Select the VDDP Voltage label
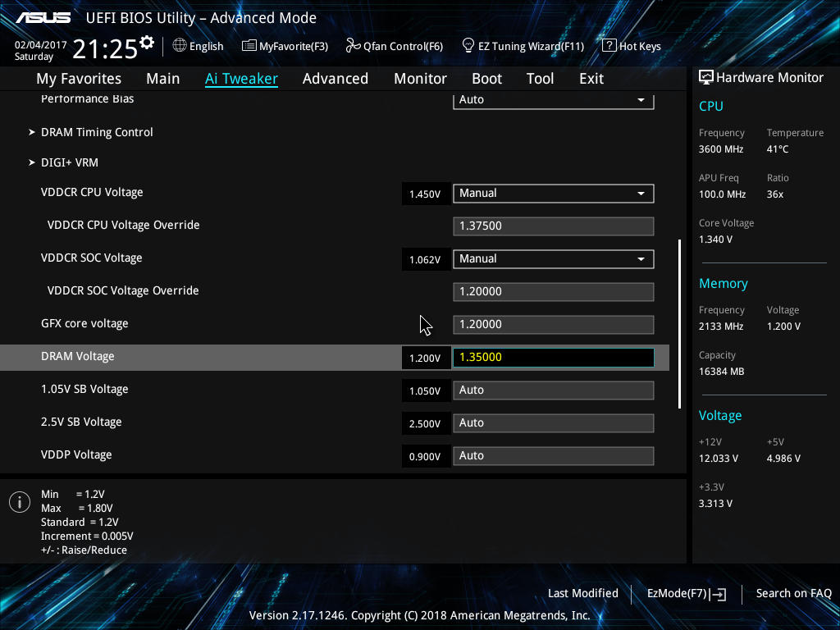Viewport: 840px width, 630px height. (x=76, y=455)
